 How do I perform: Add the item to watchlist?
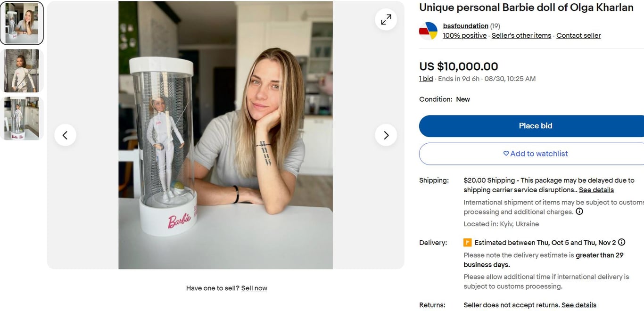pos(535,154)
